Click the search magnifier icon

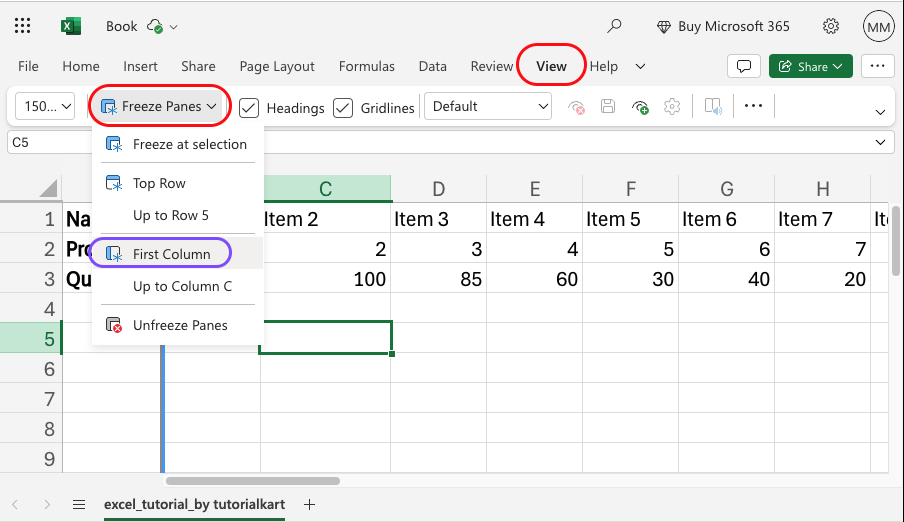pyautogui.click(x=615, y=26)
